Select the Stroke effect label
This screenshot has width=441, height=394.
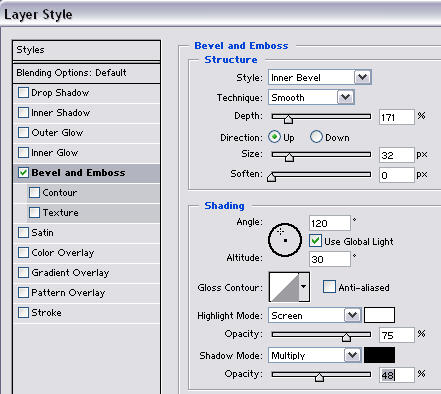pos(46,313)
